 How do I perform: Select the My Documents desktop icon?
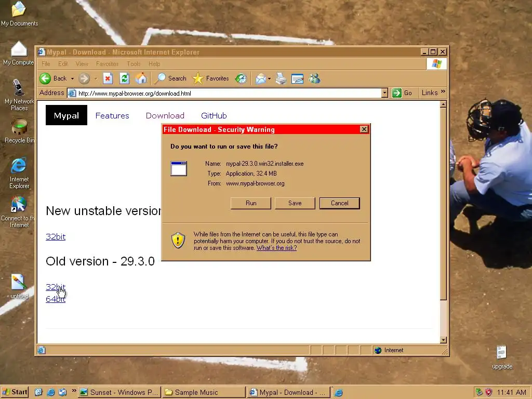(19, 9)
